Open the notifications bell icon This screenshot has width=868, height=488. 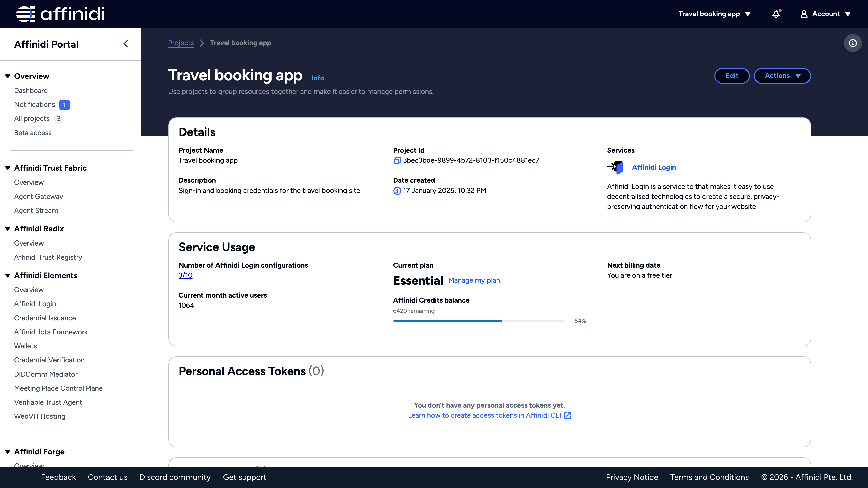tap(776, 14)
